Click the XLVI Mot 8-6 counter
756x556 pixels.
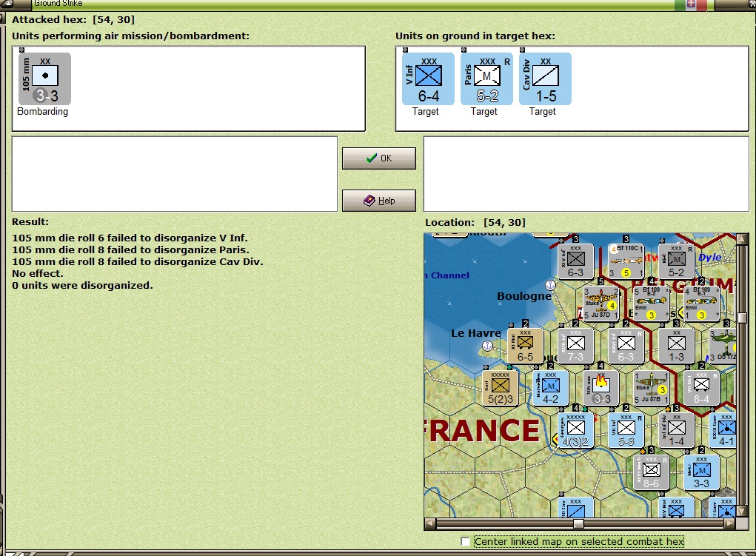point(652,472)
